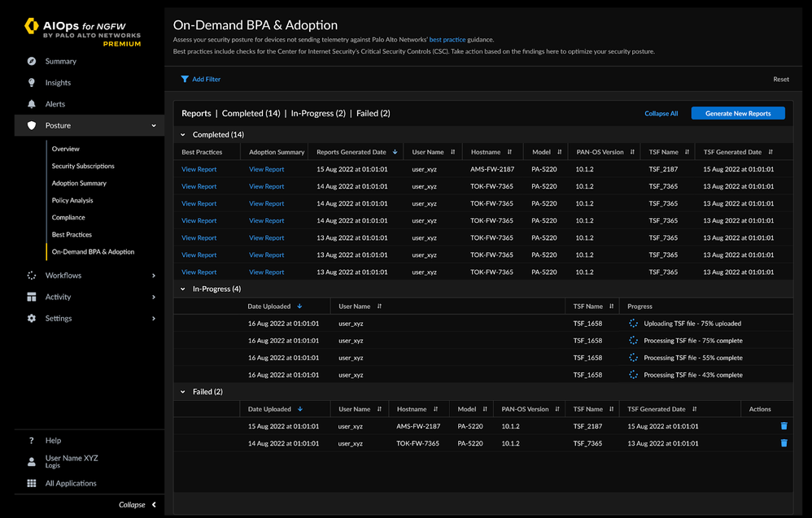This screenshot has width=812, height=518.
Task: Toggle sort on Hostname column in Completed table
Action: [x=509, y=152]
